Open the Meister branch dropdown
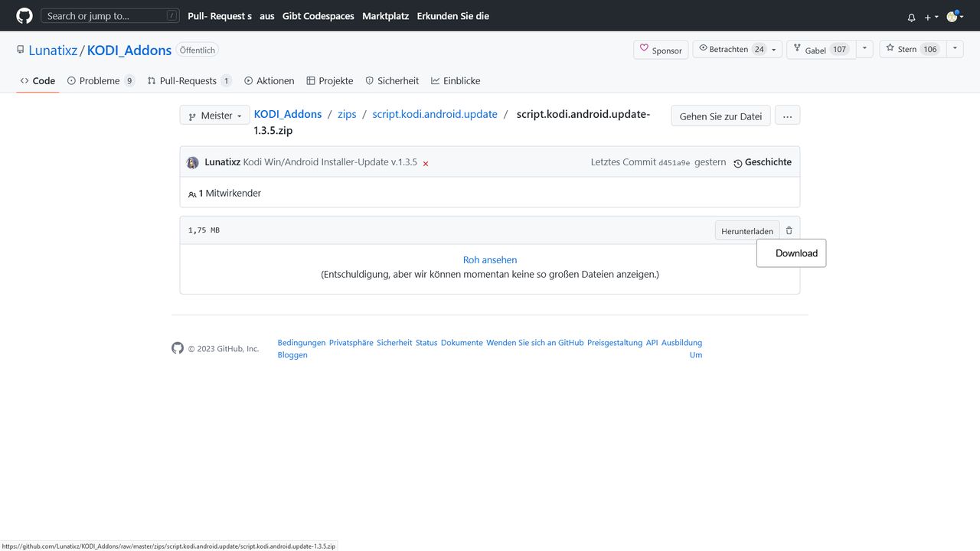Screen dimensions: 980x551 tap(215, 116)
